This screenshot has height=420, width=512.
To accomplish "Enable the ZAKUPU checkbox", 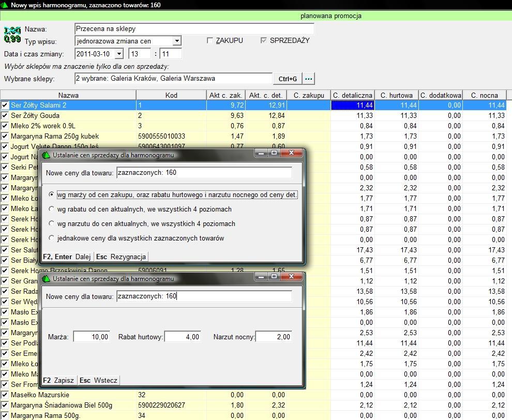I will click(210, 40).
